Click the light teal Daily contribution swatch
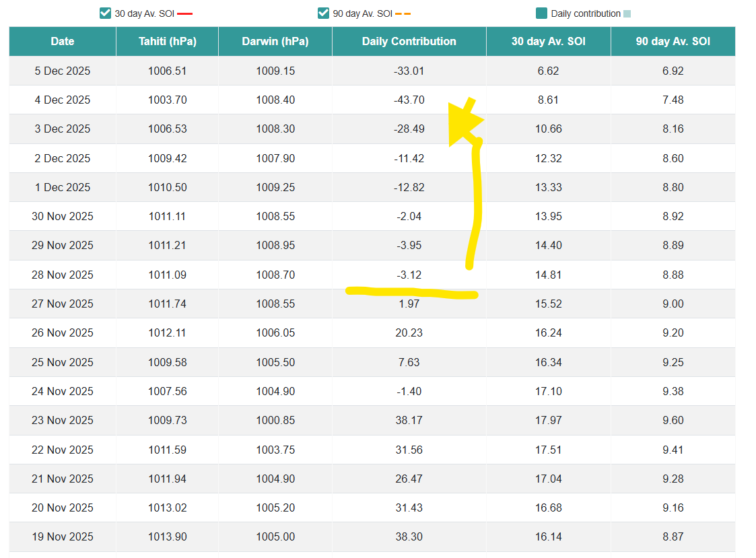This screenshot has width=756, height=558. (x=627, y=14)
